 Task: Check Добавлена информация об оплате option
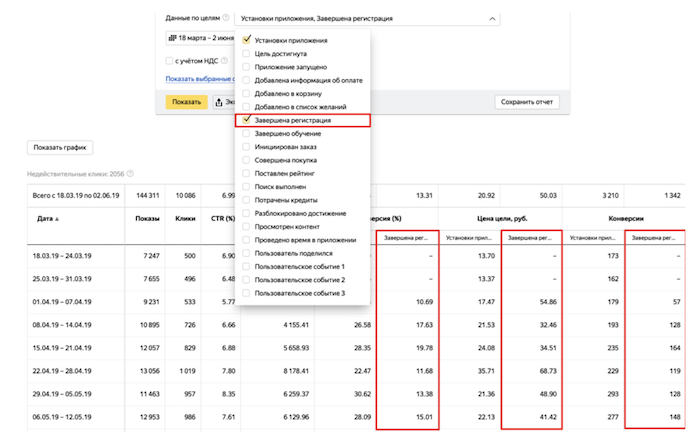[246, 80]
